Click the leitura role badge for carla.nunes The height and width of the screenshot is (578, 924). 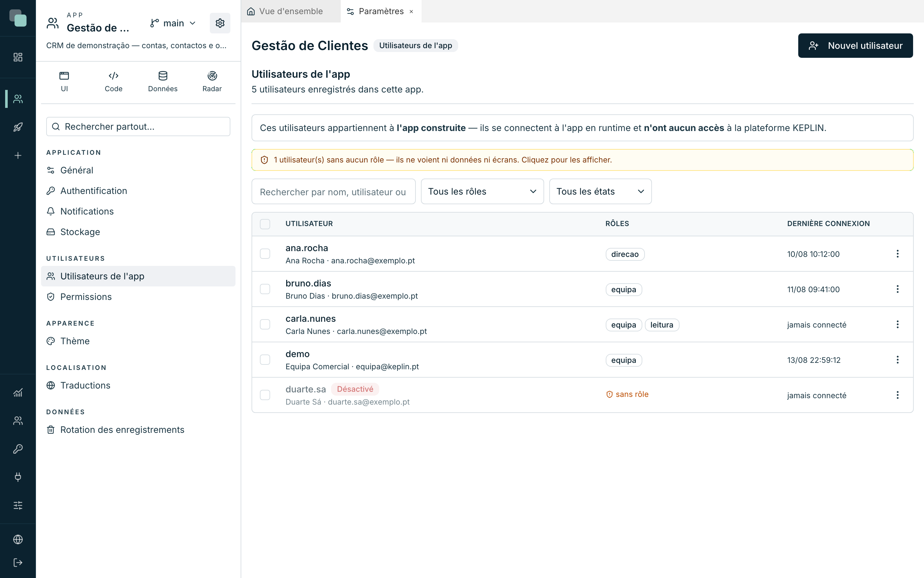662,325
